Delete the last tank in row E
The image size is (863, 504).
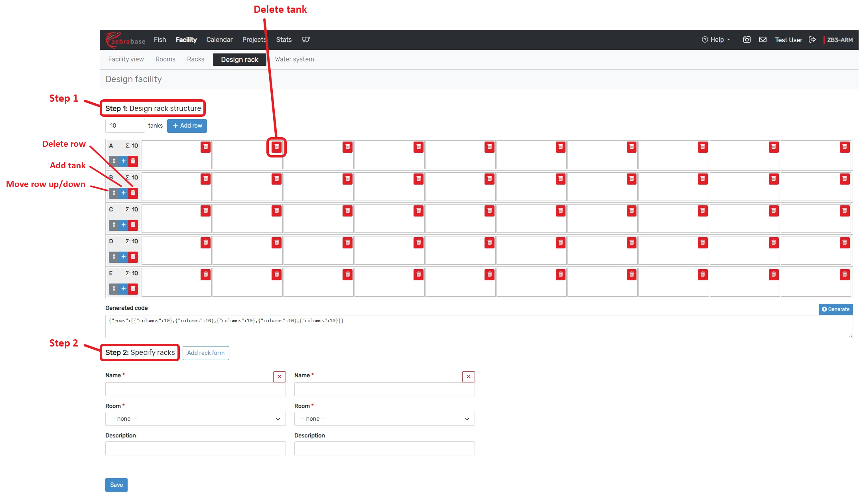(844, 274)
